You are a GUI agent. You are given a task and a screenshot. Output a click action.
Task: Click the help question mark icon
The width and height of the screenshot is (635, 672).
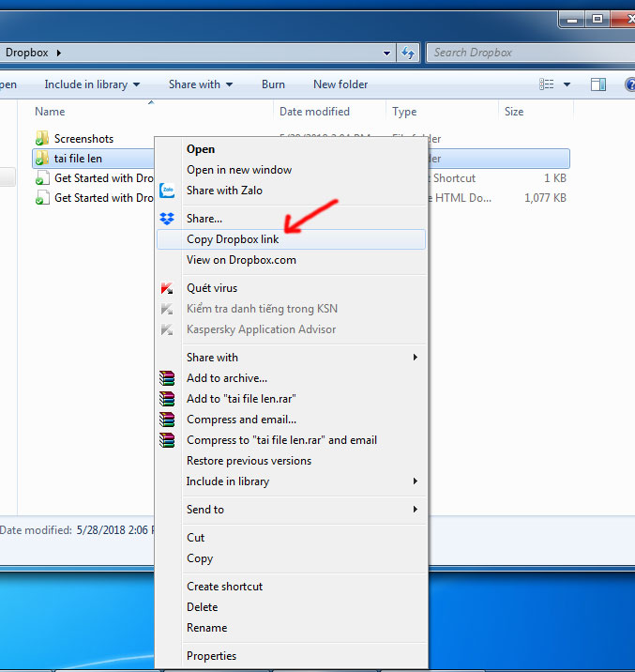click(629, 84)
